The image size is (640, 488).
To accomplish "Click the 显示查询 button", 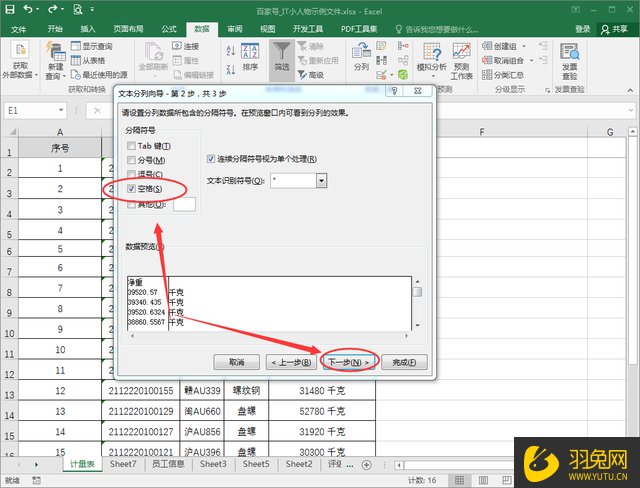I will [92, 46].
